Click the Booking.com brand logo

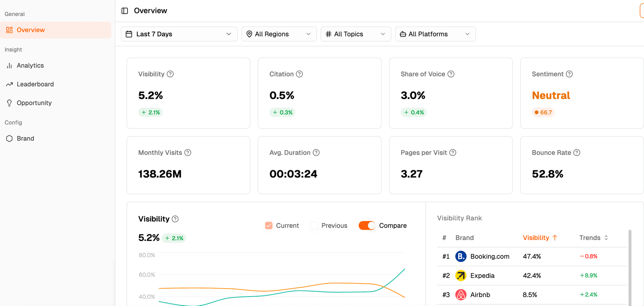coord(461,256)
